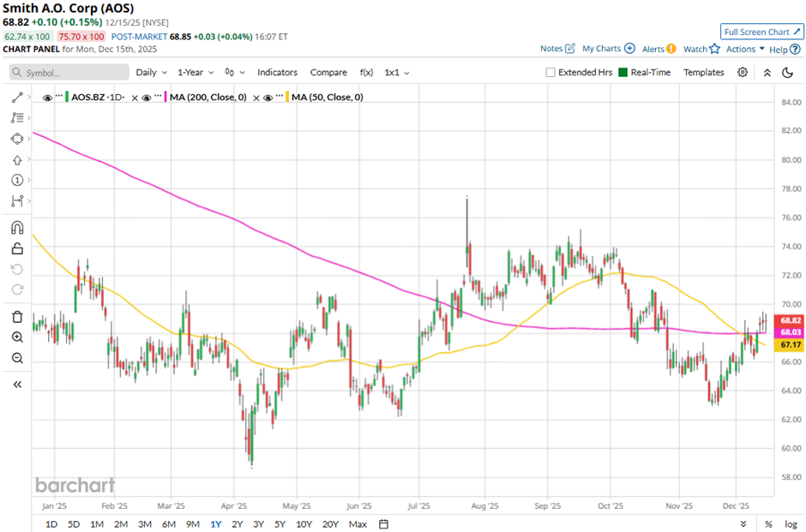Enable the Extended Hrs checkbox
The height and width of the screenshot is (532, 806).
[550, 73]
